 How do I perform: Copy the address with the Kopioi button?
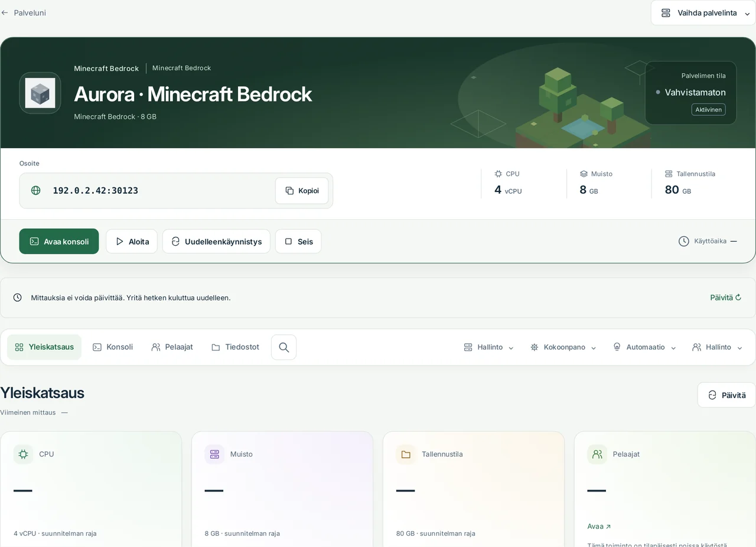click(x=302, y=190)
